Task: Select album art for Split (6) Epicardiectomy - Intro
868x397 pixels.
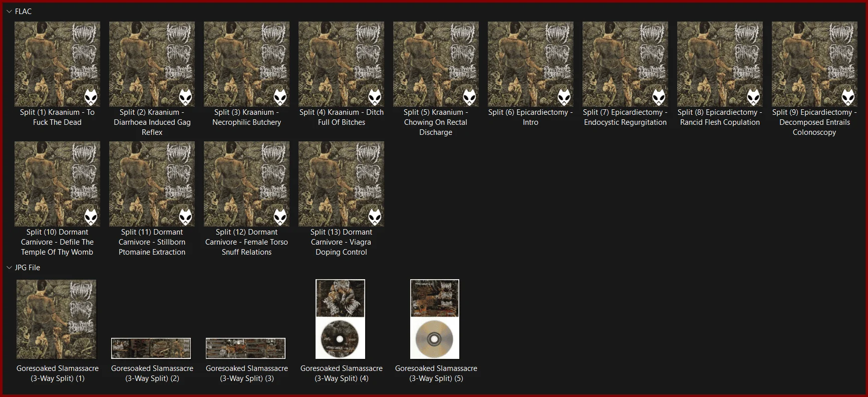Action: click(x=530, y=64)
